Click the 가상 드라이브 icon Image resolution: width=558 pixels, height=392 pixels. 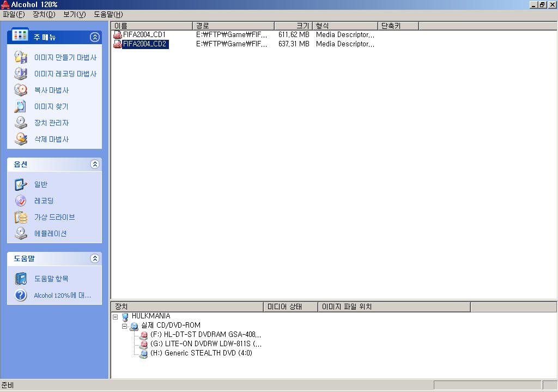(21, 217)
